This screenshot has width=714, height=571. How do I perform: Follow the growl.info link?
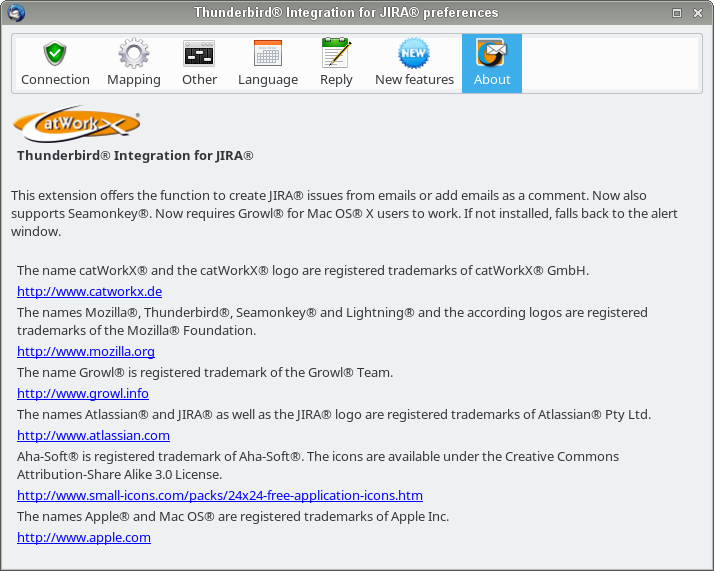83,393
